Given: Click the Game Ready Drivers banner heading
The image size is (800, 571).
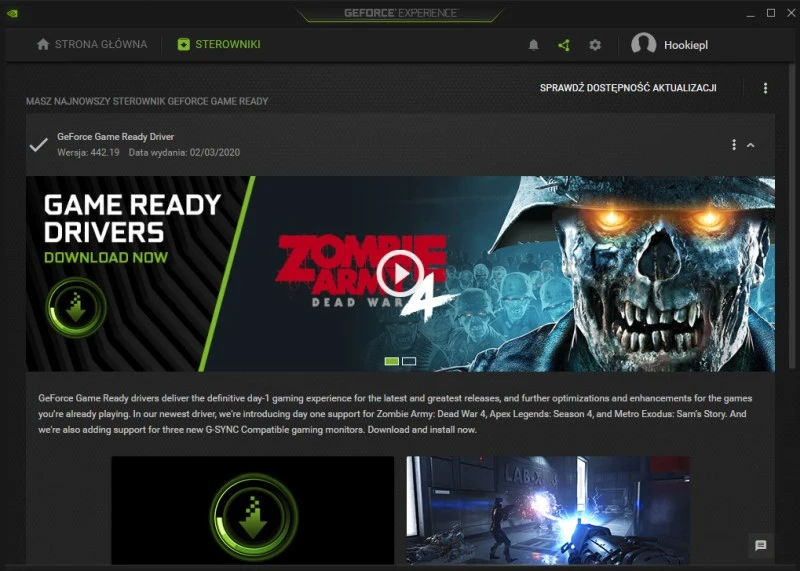Looking at the screenshot, I should tap(132, 218).
